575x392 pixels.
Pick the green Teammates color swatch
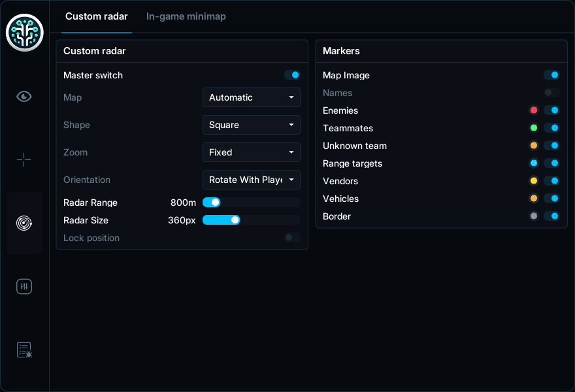pos(534,128)
